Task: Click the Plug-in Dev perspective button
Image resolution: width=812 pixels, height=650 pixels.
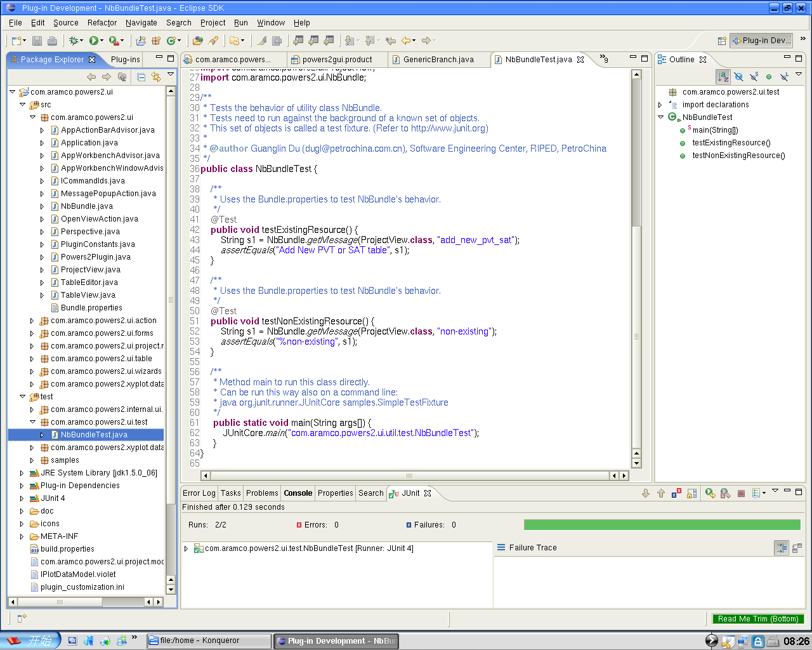Action: tap(761, 41)
